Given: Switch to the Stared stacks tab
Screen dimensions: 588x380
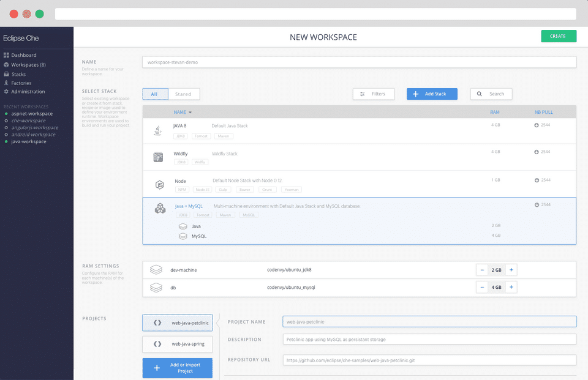Looking at the screenshot, I should point(183,94).
